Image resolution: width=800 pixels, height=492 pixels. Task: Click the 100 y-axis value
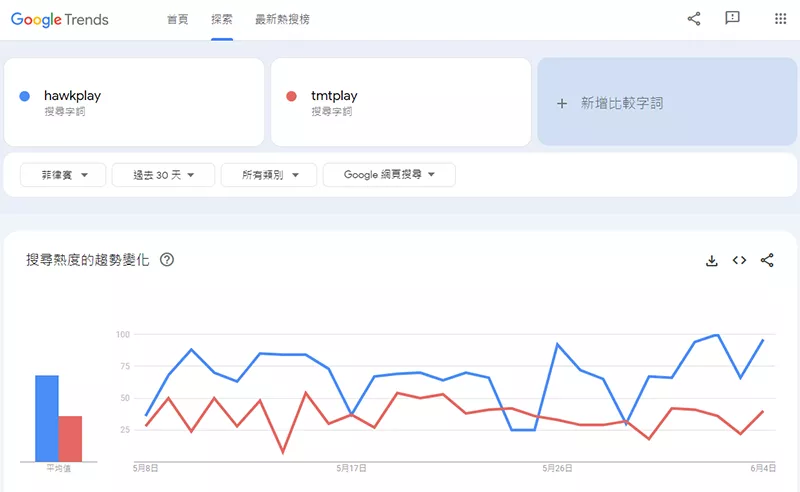[123, 334]
